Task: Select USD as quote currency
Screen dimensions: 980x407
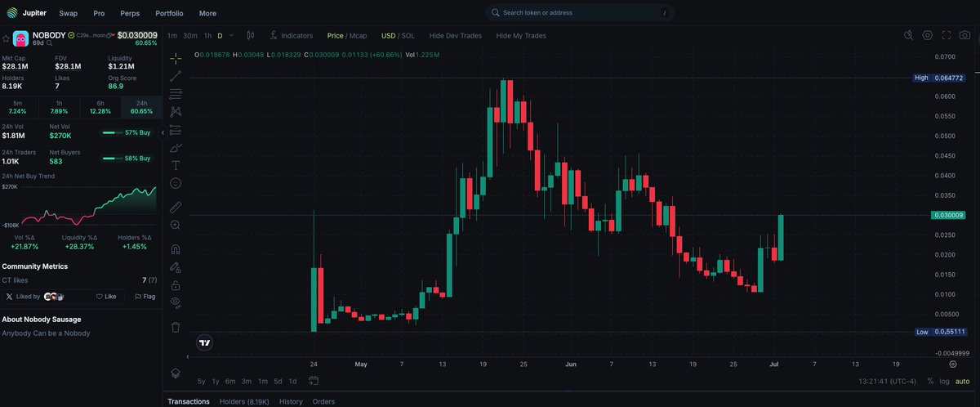Action: [x=388, y=36]
